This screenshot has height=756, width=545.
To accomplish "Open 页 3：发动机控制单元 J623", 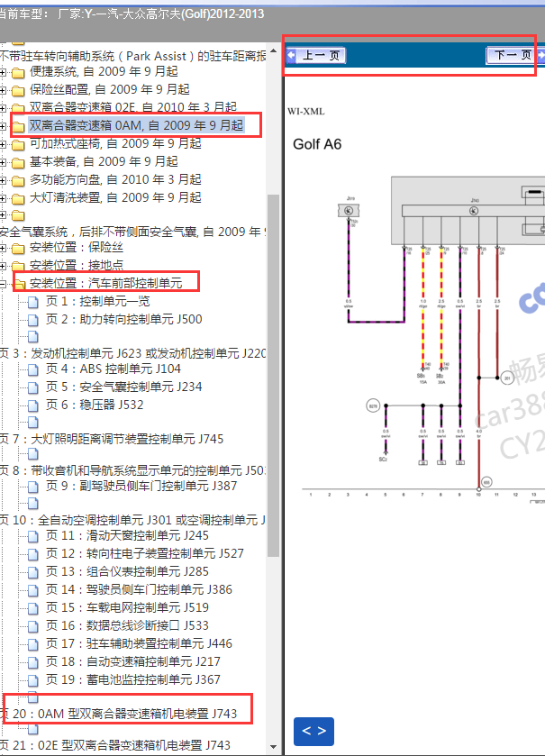I will point(132,353).
